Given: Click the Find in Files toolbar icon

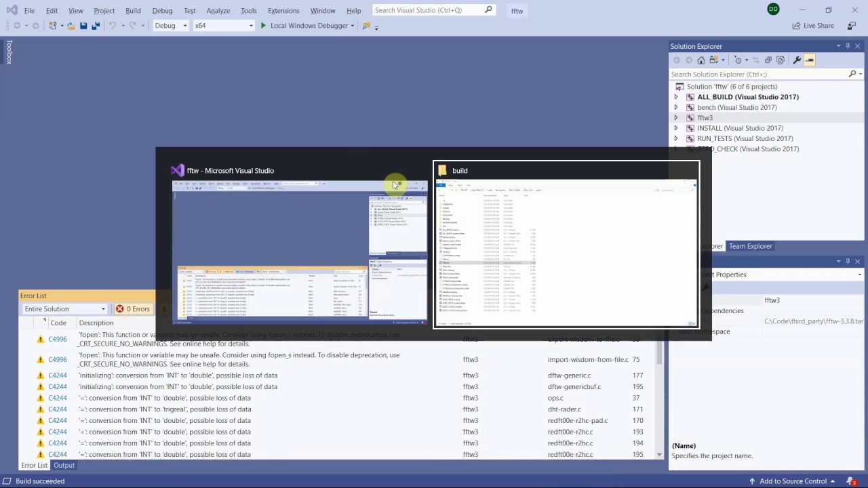Looking at the screenshot, I should pos(366,26).
